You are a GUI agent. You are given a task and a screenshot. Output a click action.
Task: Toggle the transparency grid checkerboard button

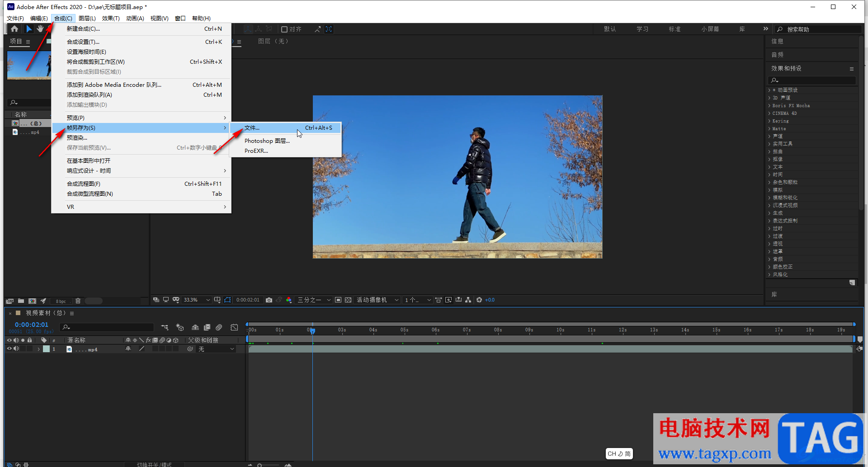pos(348,300)
